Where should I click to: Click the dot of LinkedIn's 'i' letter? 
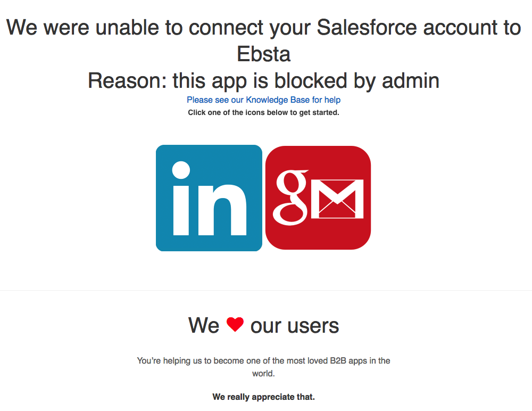tap(181, 171)
